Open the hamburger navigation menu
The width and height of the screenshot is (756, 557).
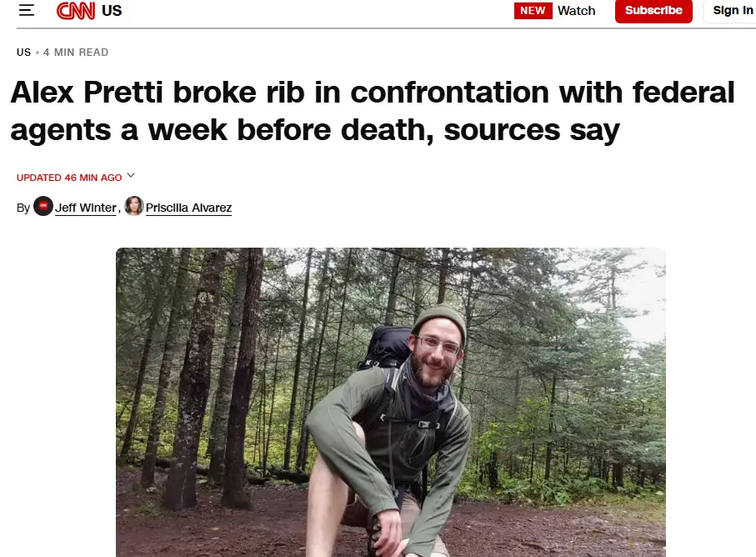tap(27, 10)
